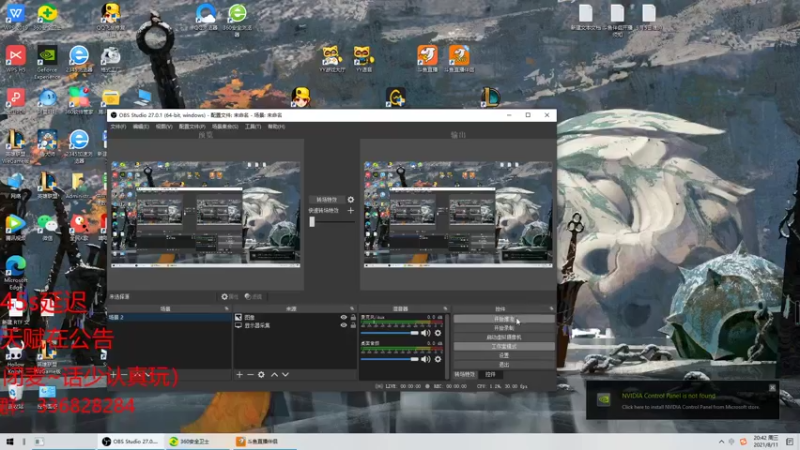Add a new source with the plus icon
Image resolution: width=800 pixels, height=450 pixels.
[x=239, y=374]
